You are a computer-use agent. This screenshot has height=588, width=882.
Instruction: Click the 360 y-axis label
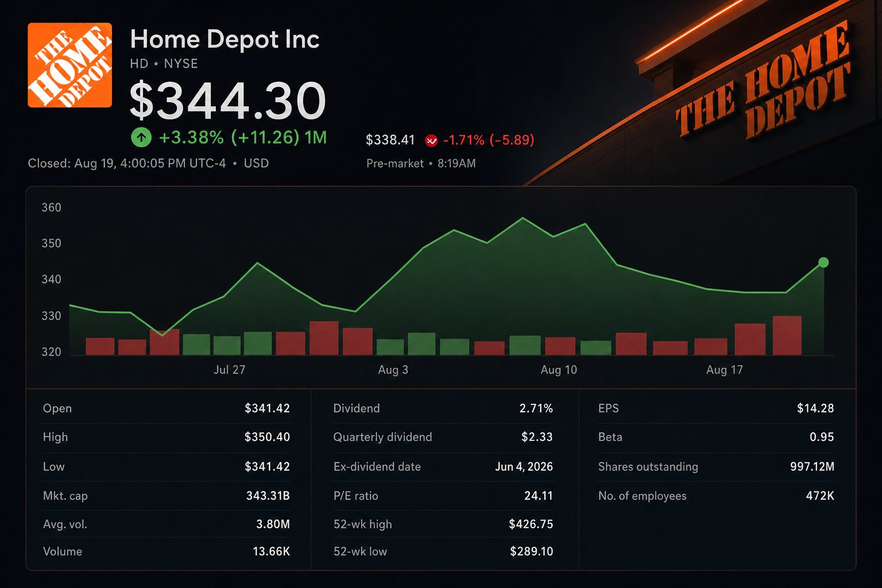[51, 208]
